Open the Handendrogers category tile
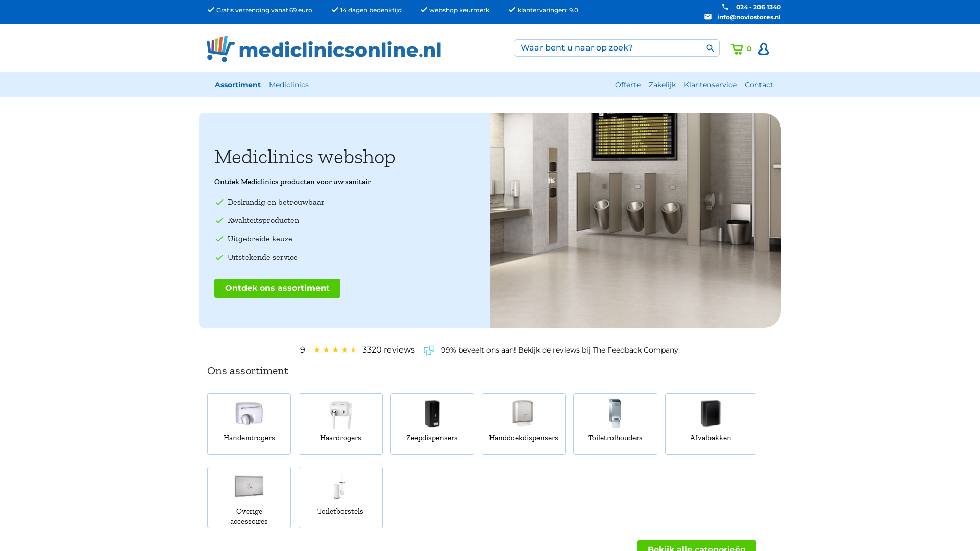980x551 pixels. tap(249, 424)
